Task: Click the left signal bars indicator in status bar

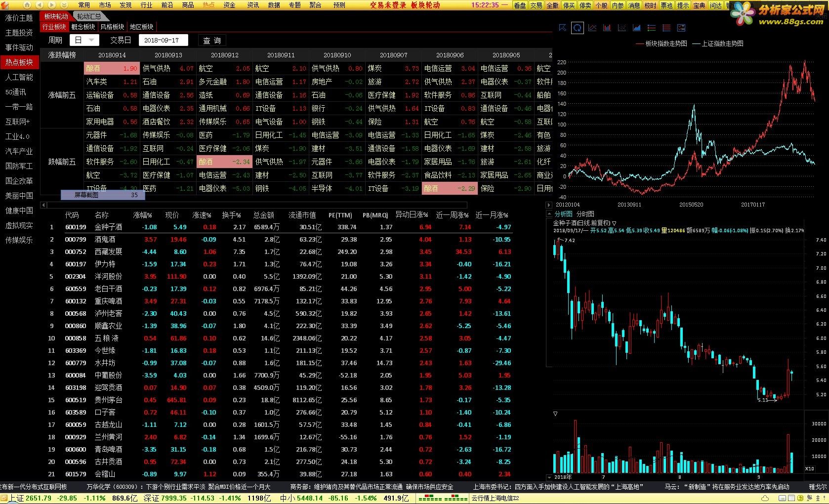Action: pos(430,498)
